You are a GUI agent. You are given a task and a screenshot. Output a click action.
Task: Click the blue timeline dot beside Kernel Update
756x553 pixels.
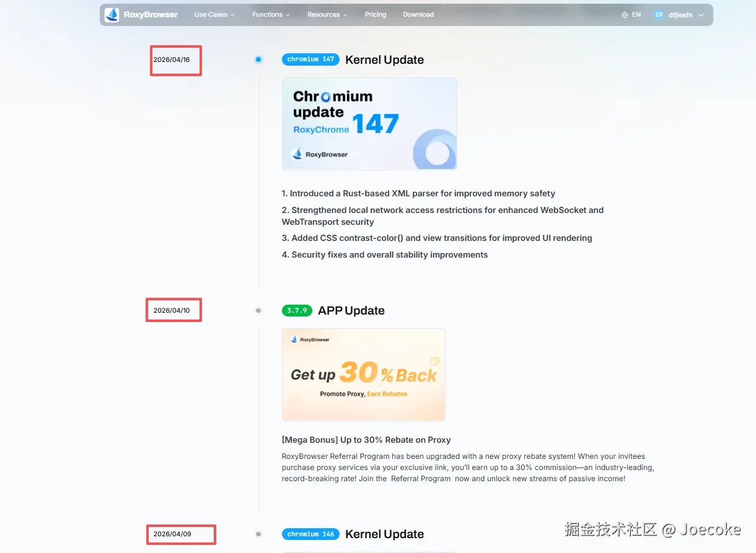(258, 59)
